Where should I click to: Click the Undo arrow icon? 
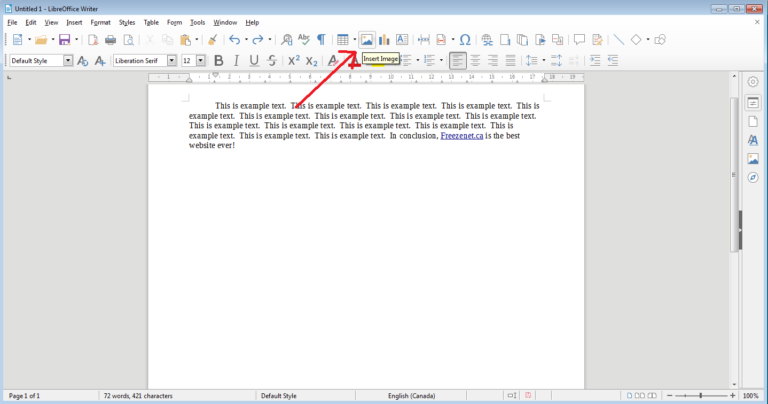click(x=234, y=40)
